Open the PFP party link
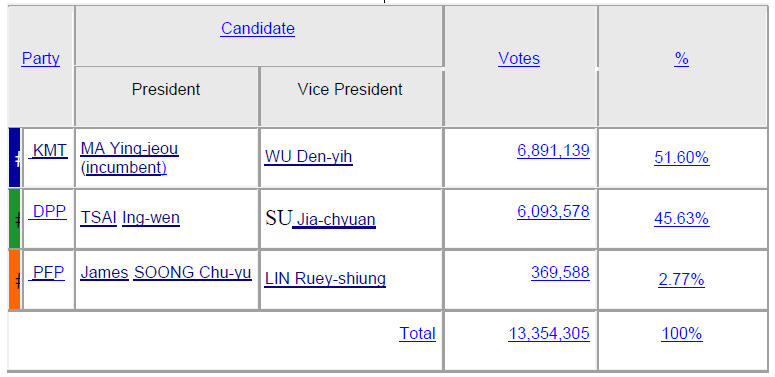Image resolution: width=775 pixels, height=377 pixels. (47, 272)
